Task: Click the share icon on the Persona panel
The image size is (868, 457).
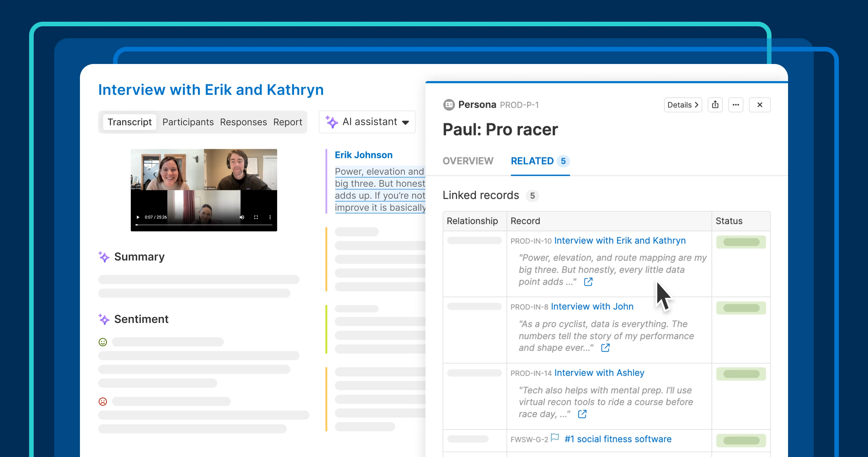Action: [715, 105]
